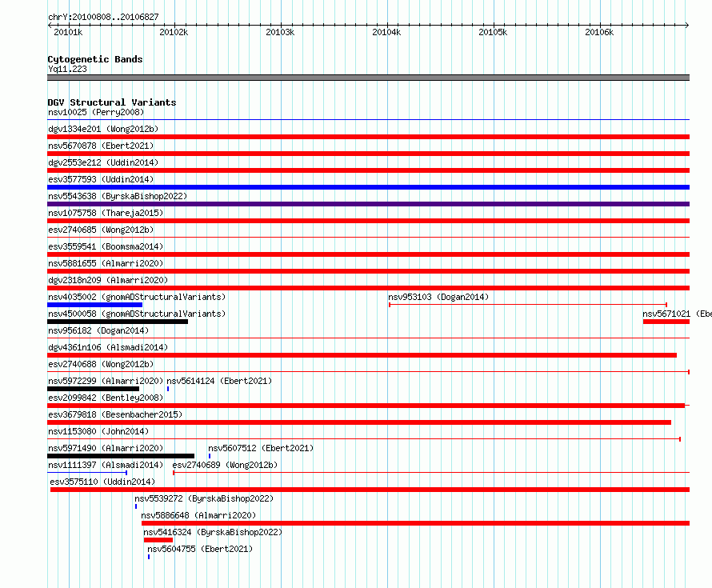Select the black bar under nsv5972299

pyautogui.click(x=93, y=389)
